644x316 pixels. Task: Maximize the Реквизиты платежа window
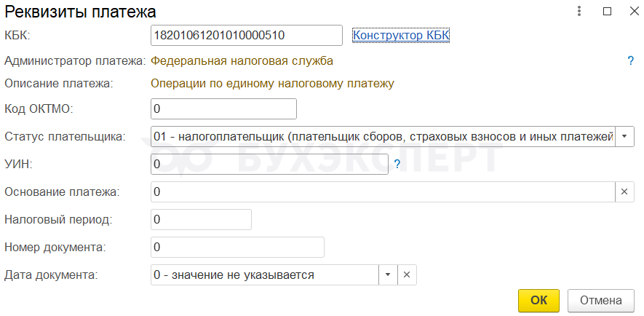(607, 12)
